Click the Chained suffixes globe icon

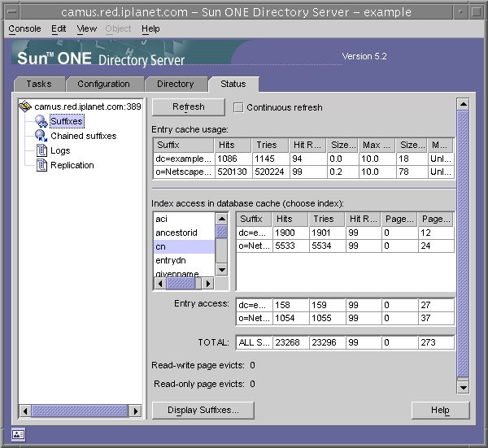coord(41,136)
